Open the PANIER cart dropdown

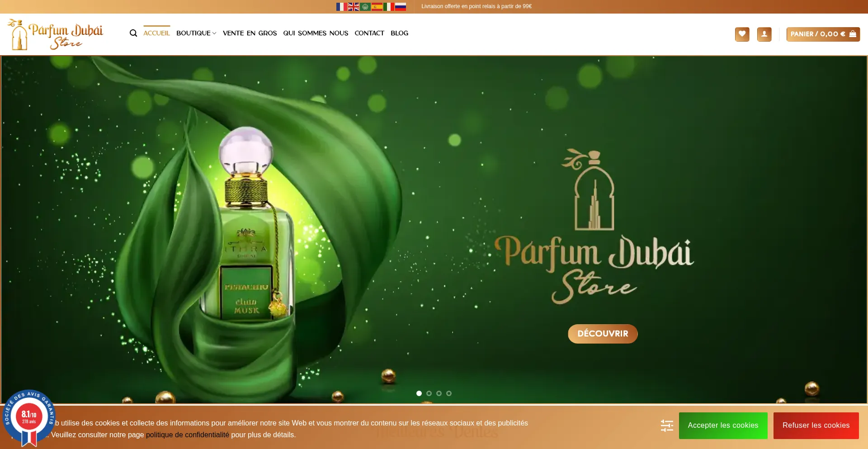point(823,34)
